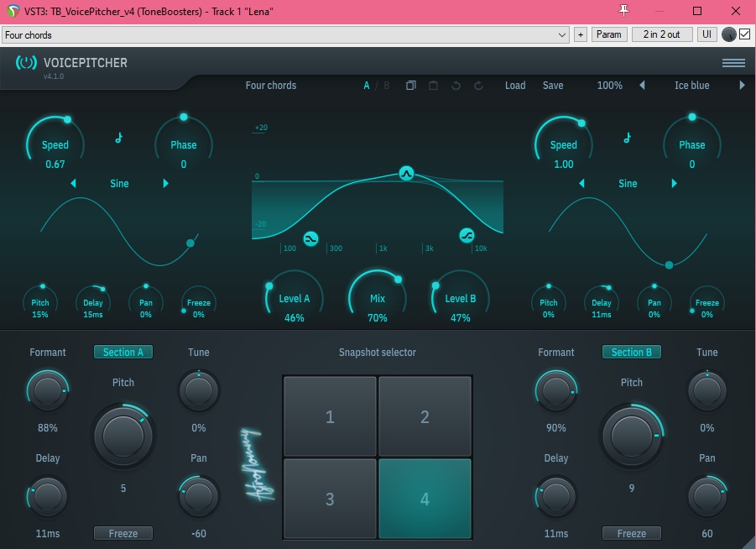Screen dimensions: 756x549
Task: Click the Section B Pitch knob
Action: click(632, 437)
